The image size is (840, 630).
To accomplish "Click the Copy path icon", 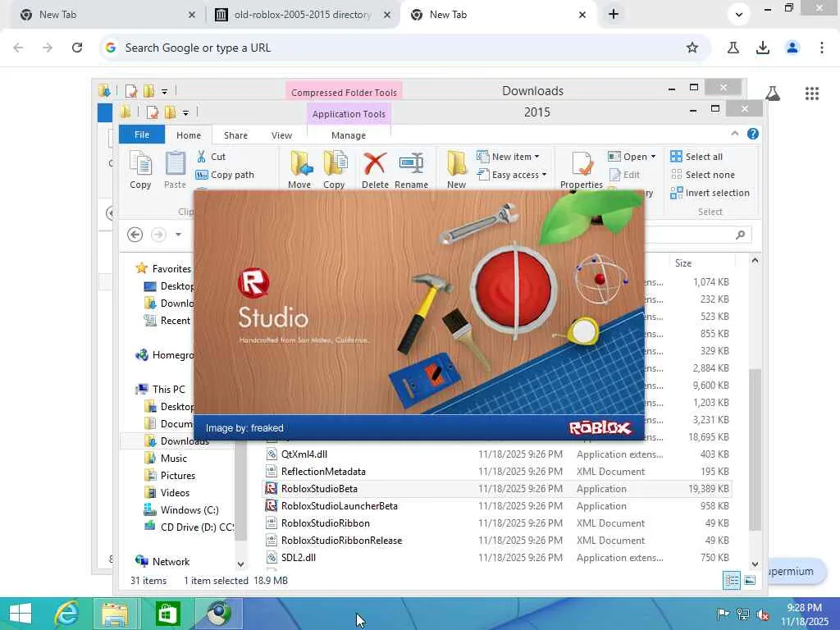I will tap(202, 175).
